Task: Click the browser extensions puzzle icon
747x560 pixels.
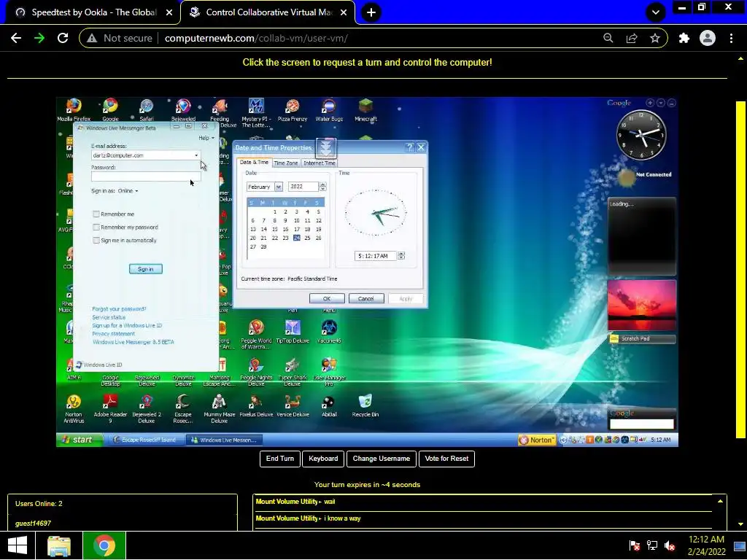Action: [x=684, y=38]
